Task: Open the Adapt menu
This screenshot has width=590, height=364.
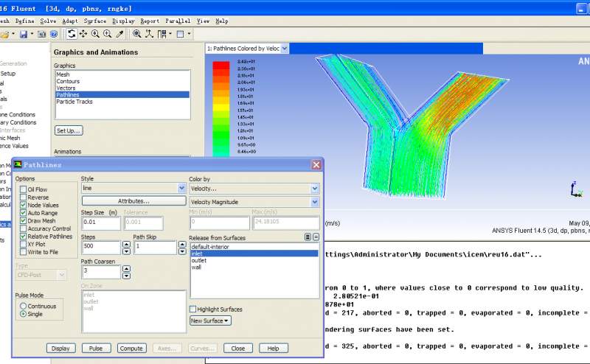Action: pyautogui.click(x=70, y=21)
